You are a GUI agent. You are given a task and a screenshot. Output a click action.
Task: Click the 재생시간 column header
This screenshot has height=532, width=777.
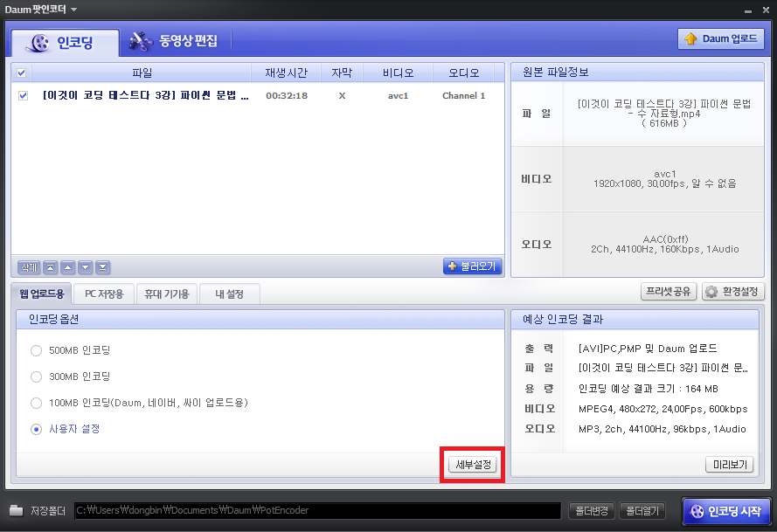click(286, 73)
